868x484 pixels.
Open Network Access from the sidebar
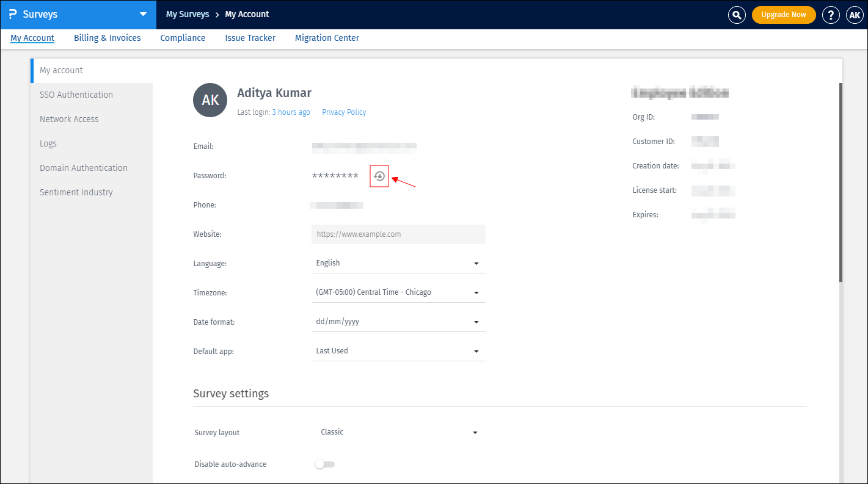68,118
